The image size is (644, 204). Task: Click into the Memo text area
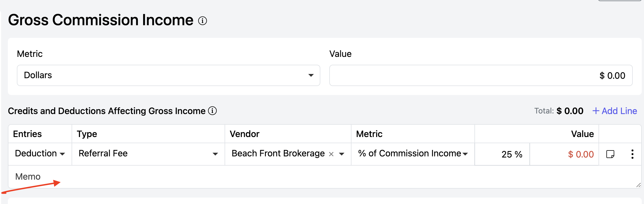(309, 177)
